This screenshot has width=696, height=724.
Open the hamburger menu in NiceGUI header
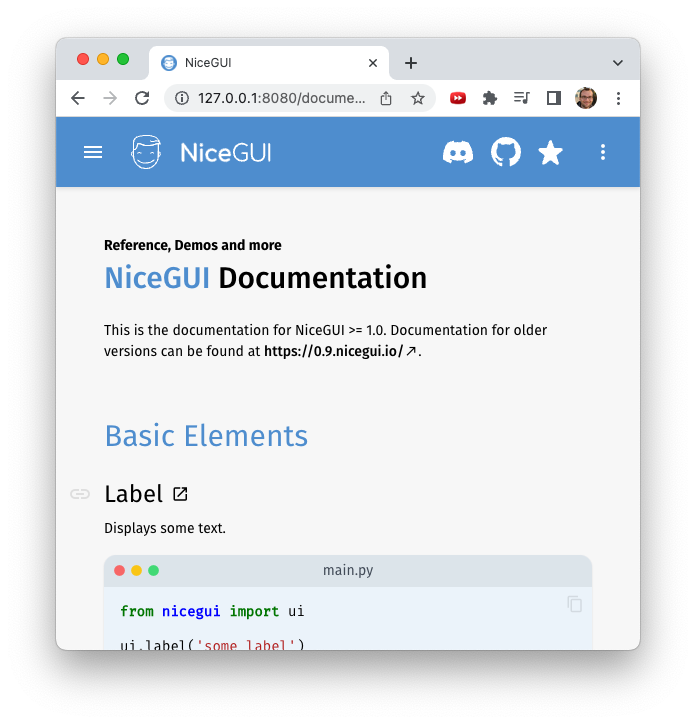click(x=93, y=152)
